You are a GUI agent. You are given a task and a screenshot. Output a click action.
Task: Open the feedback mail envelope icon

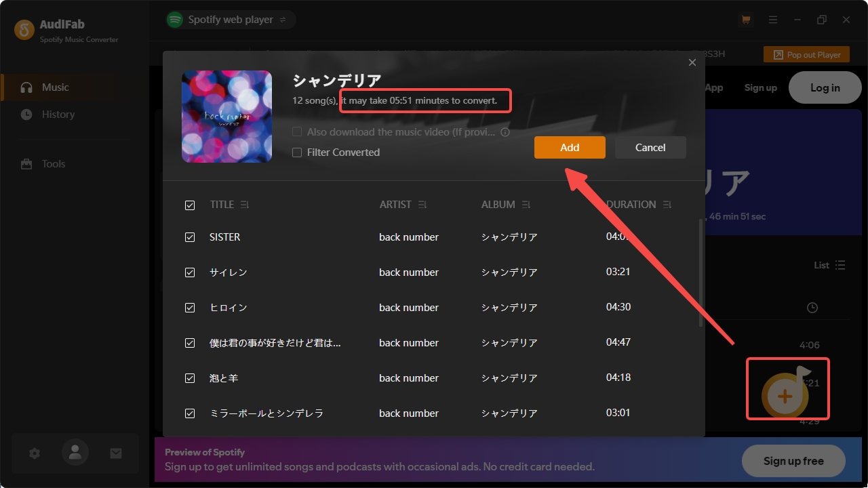tap(115, 453)
